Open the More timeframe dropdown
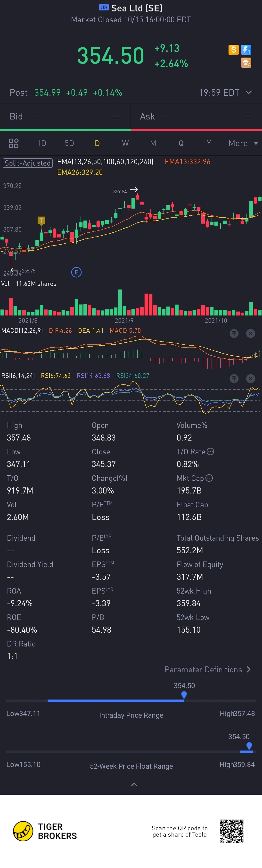Image resolution: width=262 pixels, height=868 pixels. [243, 143]
